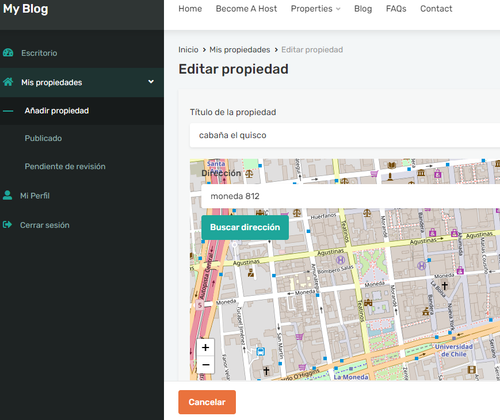The height and width of the screenshot is (420, 500).
Task: Click the Mis propiedades breadcrumb link
Action: 240,50
